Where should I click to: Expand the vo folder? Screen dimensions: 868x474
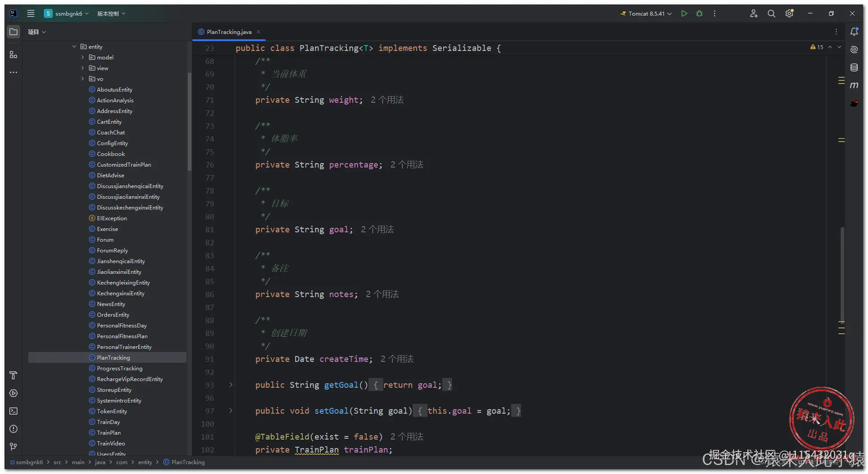83,79
